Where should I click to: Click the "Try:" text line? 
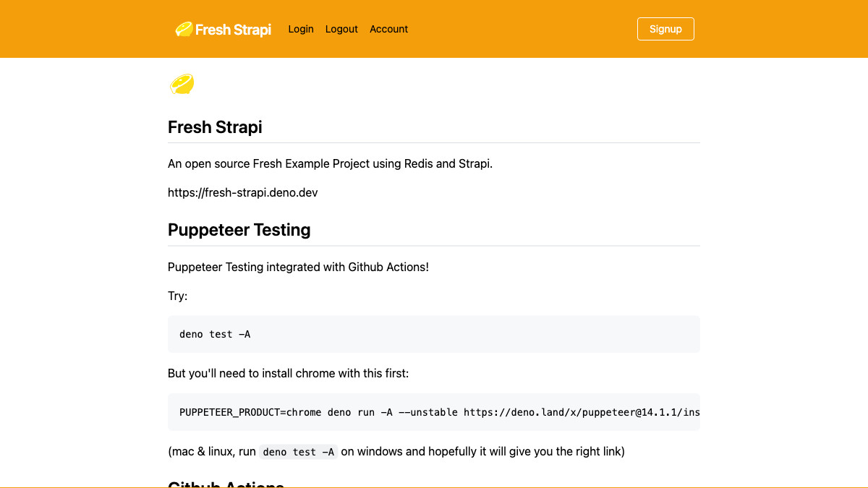[178, 296]
